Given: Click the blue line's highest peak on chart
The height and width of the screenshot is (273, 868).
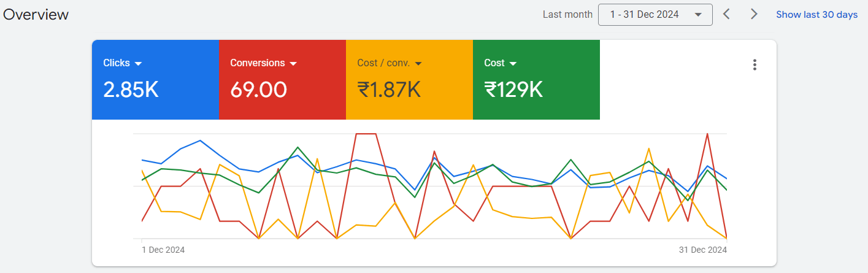Looking at the screenshot, I should [200, 140].
